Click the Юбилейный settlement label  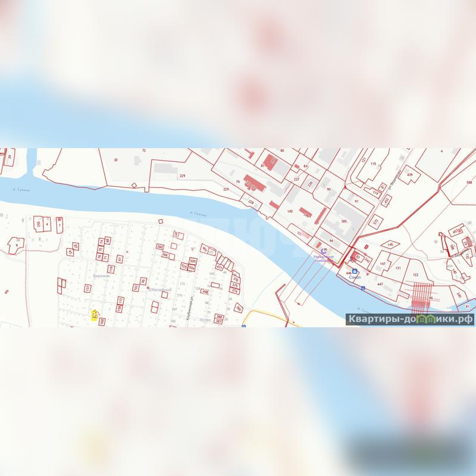pyautogui.click(x=160, y=290)
